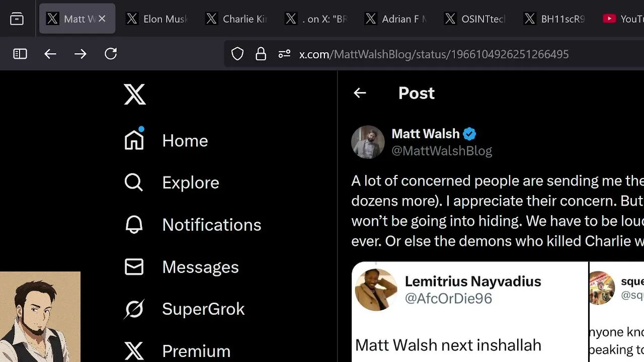The height and width of the screenshot is (362, 644).
Task: Open site permissions settings icon
Action: point(284,54)
